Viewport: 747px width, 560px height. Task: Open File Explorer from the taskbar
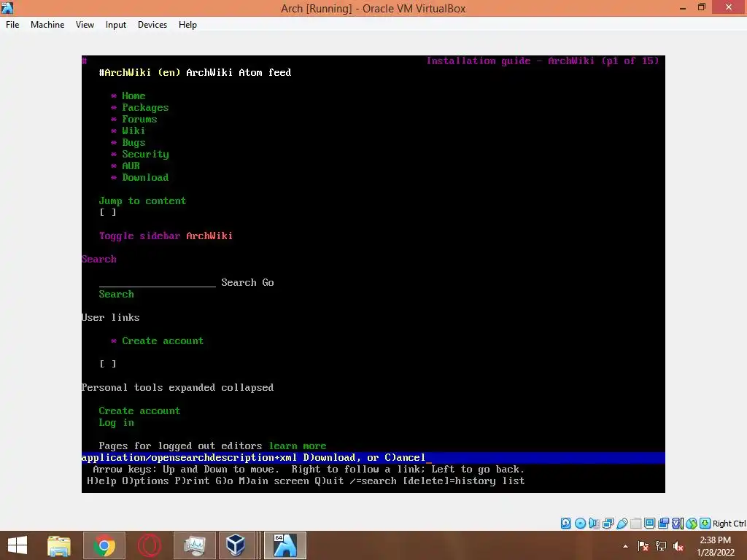click(59, 545)
